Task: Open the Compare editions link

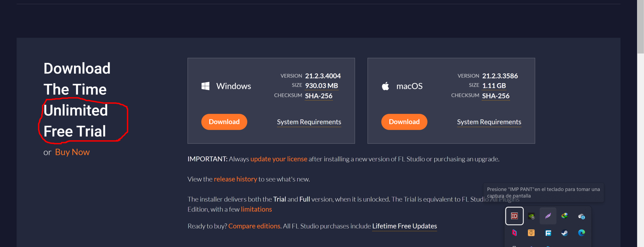Action: 254,226
